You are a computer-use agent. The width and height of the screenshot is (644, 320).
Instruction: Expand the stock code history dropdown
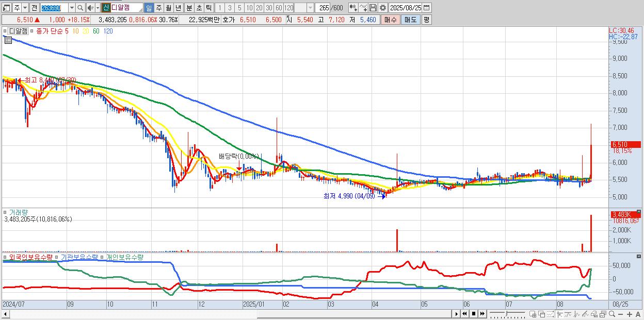tap(72, 8)
